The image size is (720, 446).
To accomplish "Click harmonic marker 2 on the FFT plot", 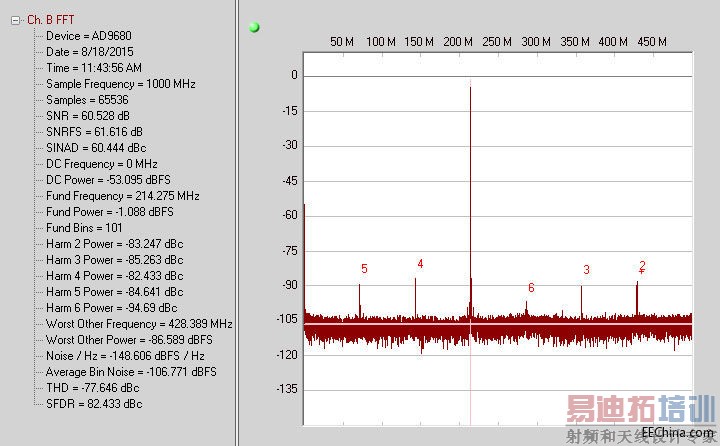I will click(642, 265).
